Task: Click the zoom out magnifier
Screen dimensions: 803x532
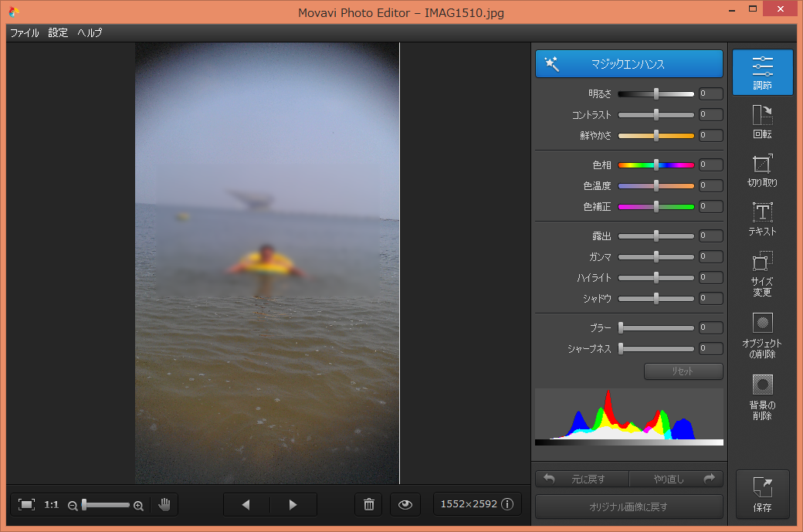Action: pyautogui.click(x=73, y=506)
